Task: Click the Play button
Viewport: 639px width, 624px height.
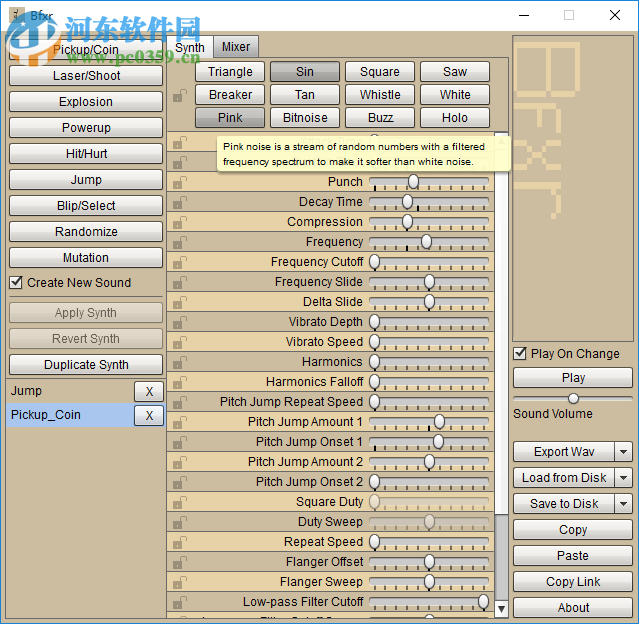Action: pos(573,378)
